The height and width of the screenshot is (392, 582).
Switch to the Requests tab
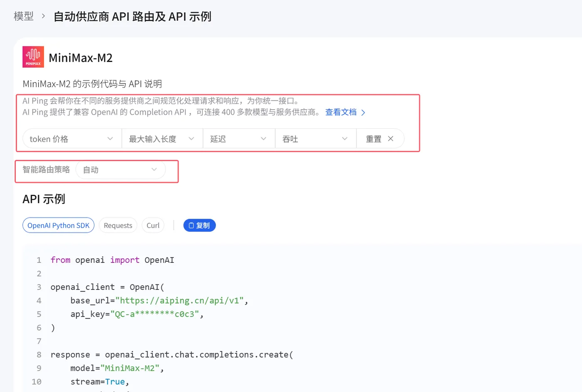coord(118,225)
